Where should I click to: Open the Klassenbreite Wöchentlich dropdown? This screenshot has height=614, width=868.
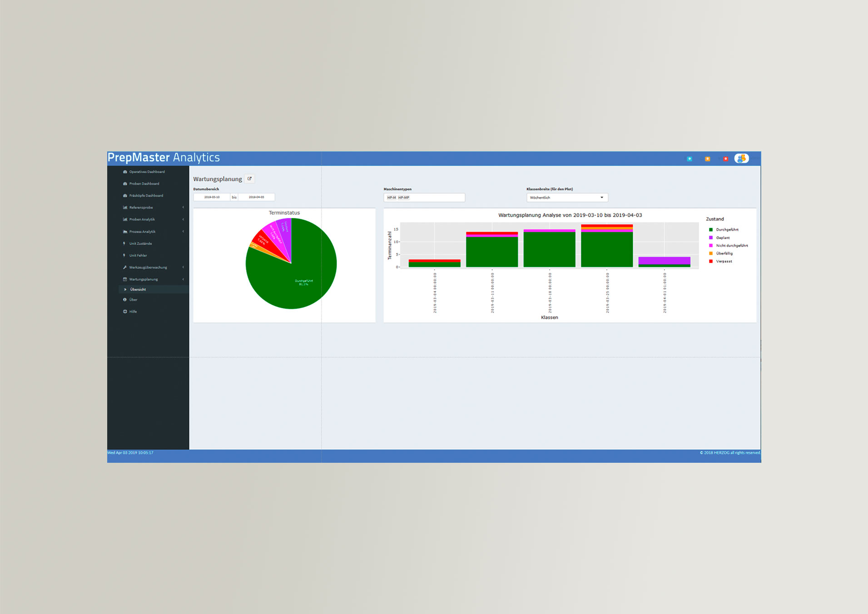tap(567, 198)
